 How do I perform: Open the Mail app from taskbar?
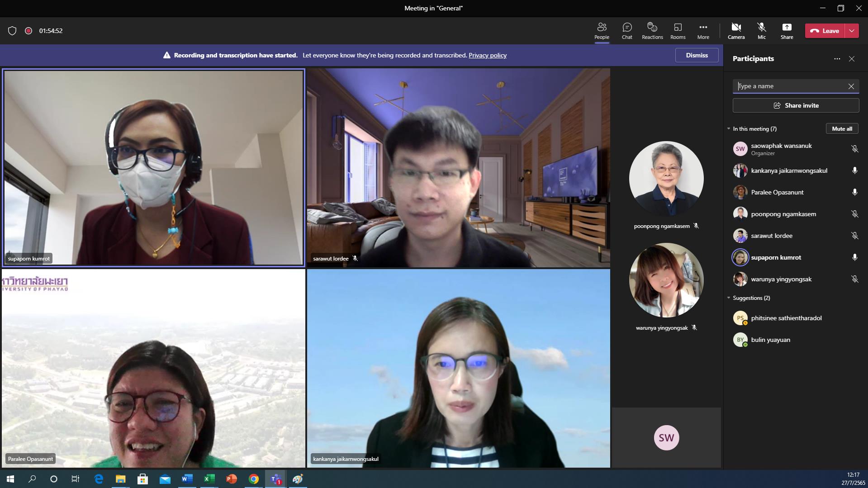pyautogui.click(x=165, y=479)
